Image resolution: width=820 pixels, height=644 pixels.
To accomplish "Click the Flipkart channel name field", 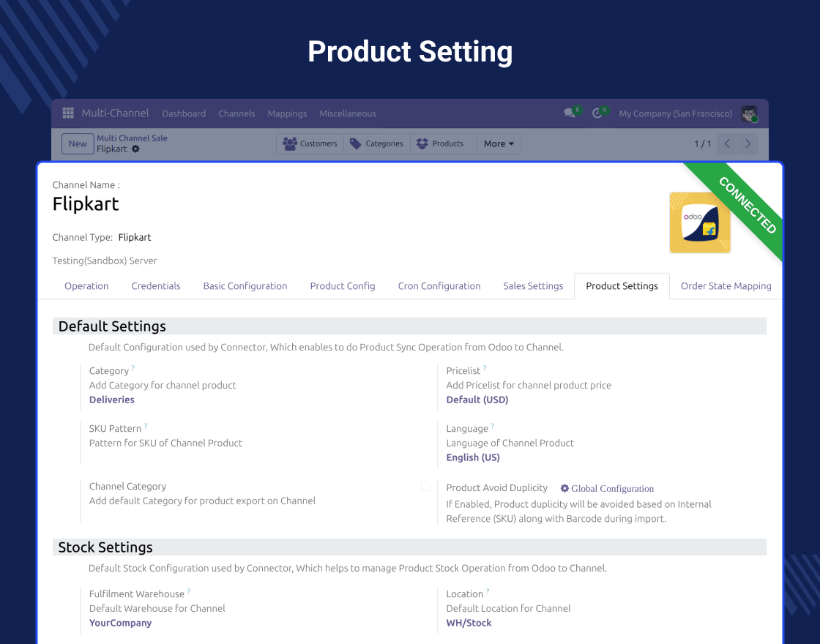I will [86, 204].
